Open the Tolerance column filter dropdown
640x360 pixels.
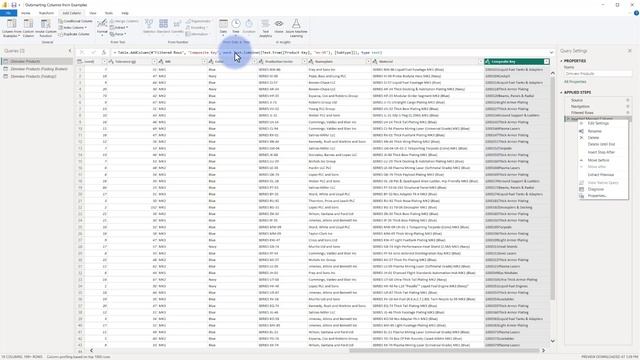point(154,62)
